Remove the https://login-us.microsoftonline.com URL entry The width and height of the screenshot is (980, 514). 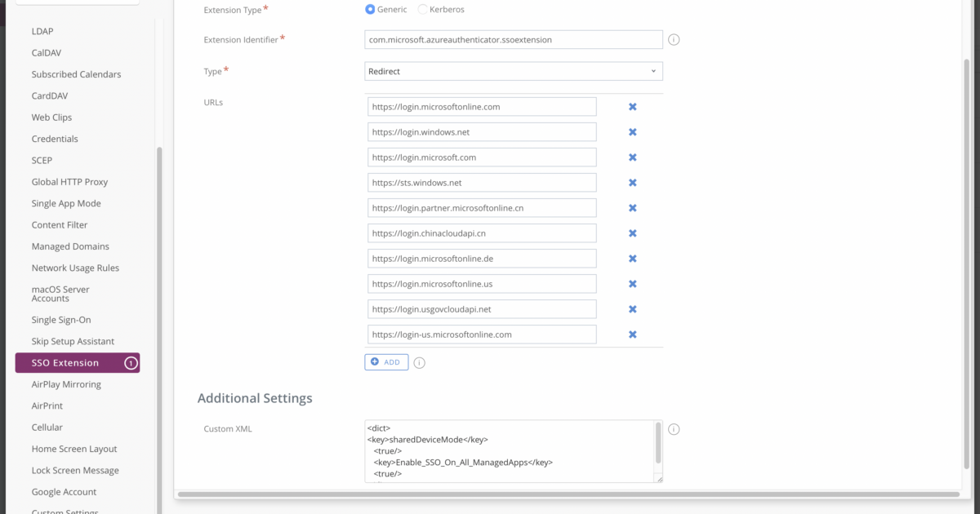(x=632, y=334)
